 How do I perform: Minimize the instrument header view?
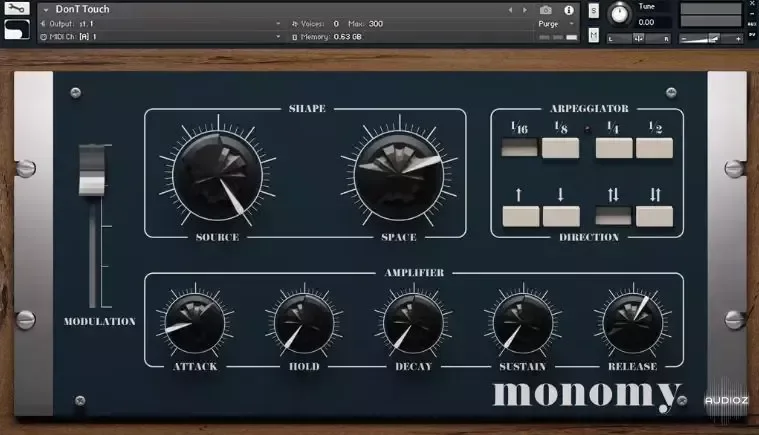click(x=752, y=14)
